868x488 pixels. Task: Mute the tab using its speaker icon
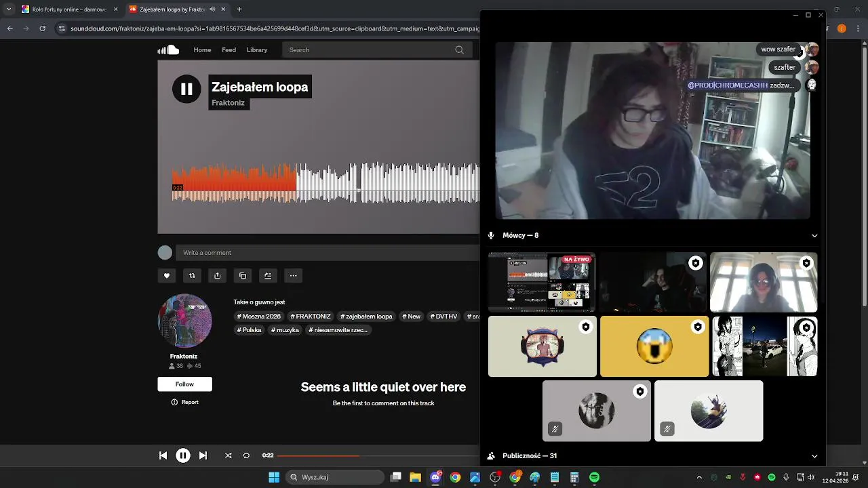point(213,9)
